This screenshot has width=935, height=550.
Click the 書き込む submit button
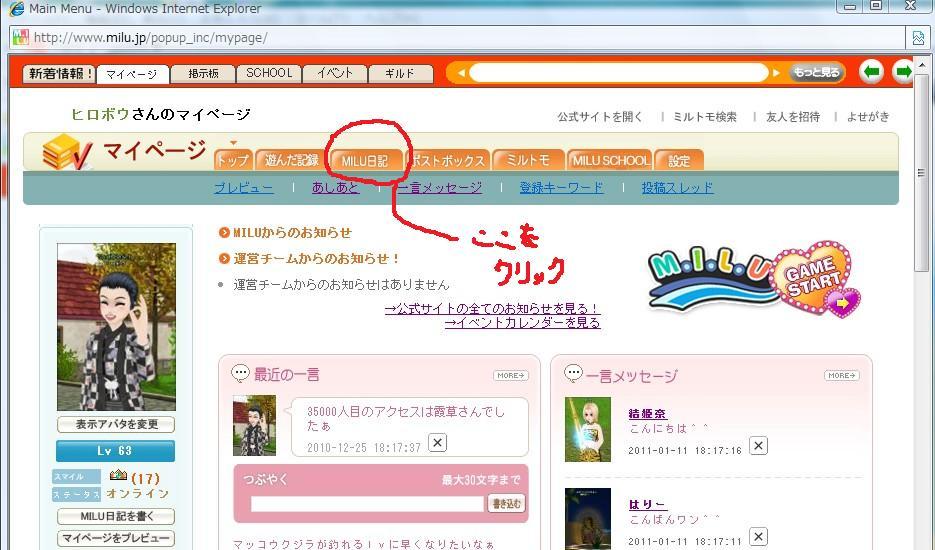(507, 504)
